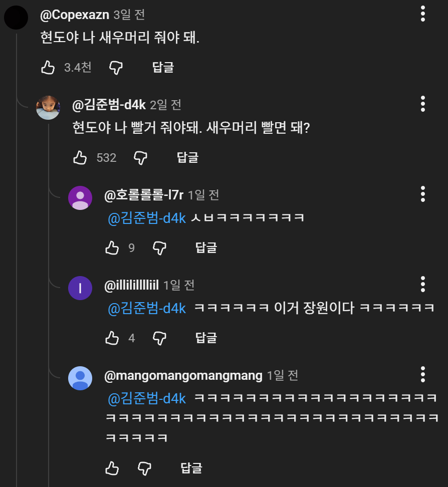The image size is (448, 487).
Task: Dislike the @호롤롤롤-l7r reply
Action: coord(159,248)
